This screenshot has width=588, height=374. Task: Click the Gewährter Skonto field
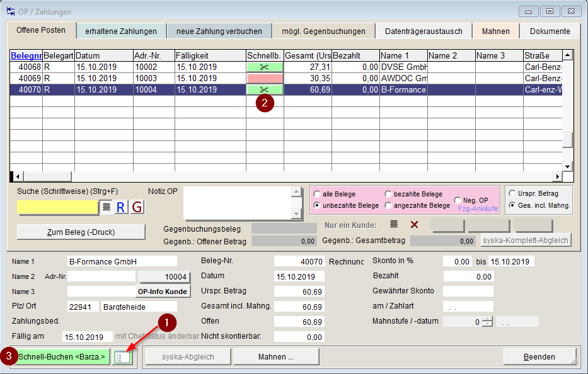[468, 291]
